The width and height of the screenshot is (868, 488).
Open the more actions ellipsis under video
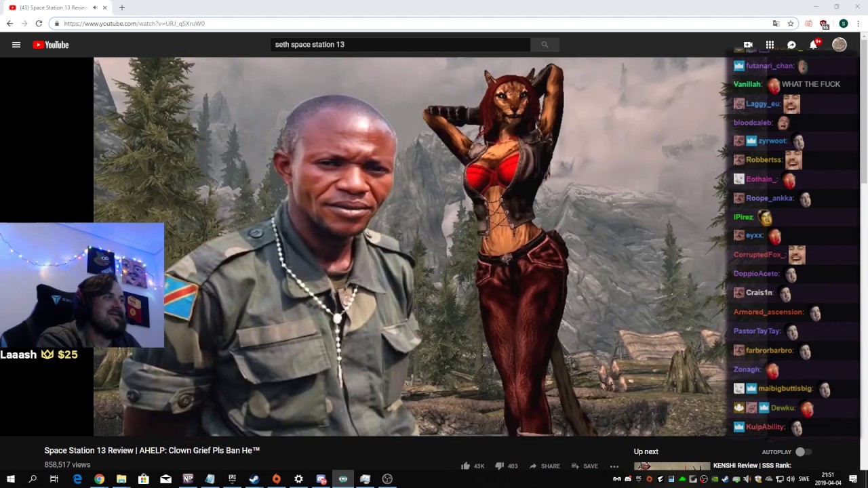614,466
